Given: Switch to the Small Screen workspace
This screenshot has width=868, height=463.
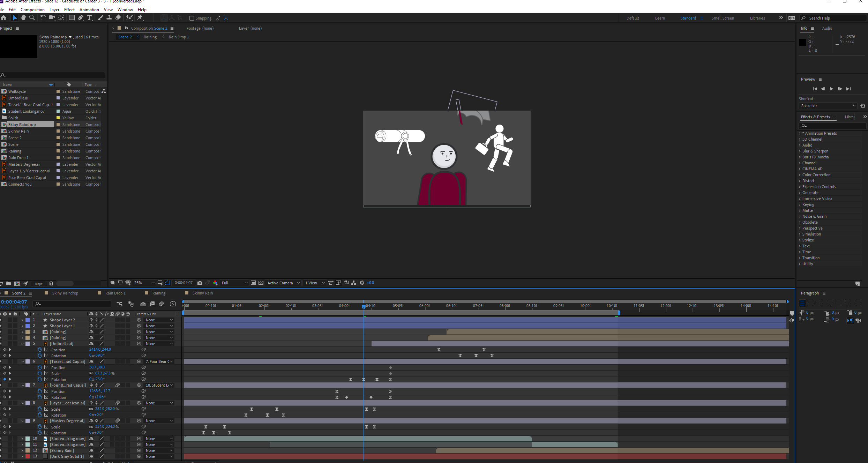Looking at the screenshot, I should [x=723, y=18].
